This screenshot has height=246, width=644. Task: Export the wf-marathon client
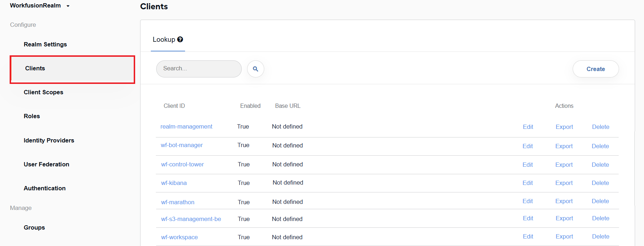(x=564, y=201)
